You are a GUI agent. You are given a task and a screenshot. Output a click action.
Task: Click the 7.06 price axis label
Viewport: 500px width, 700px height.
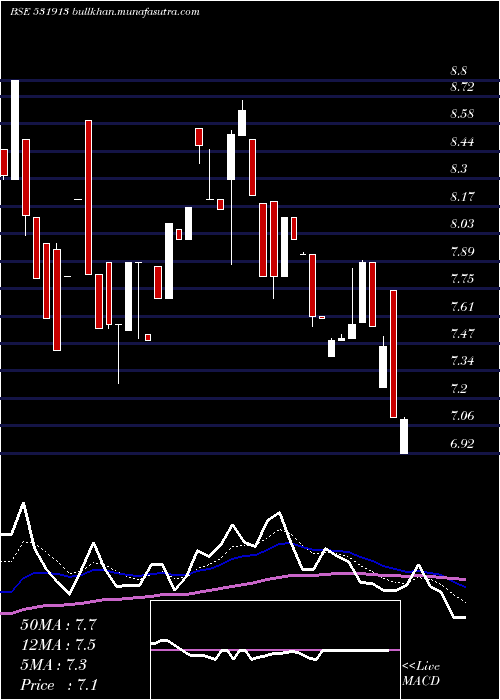tap(462, 416)
